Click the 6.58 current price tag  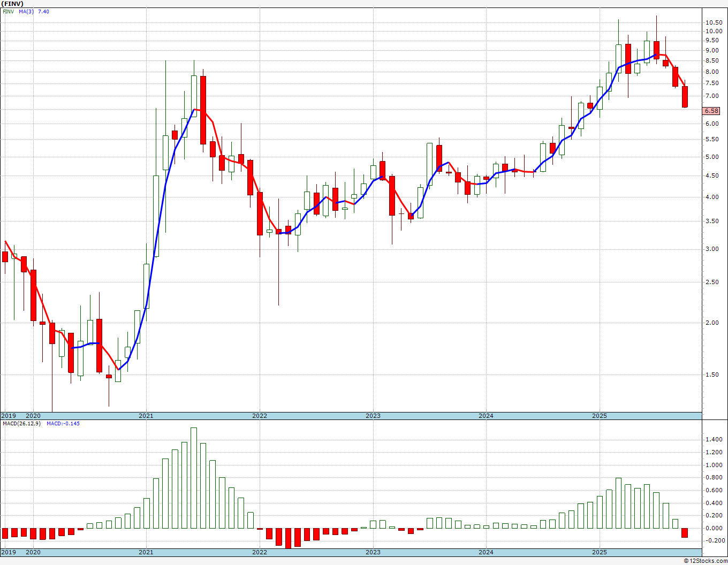click(x=711, y=111)
